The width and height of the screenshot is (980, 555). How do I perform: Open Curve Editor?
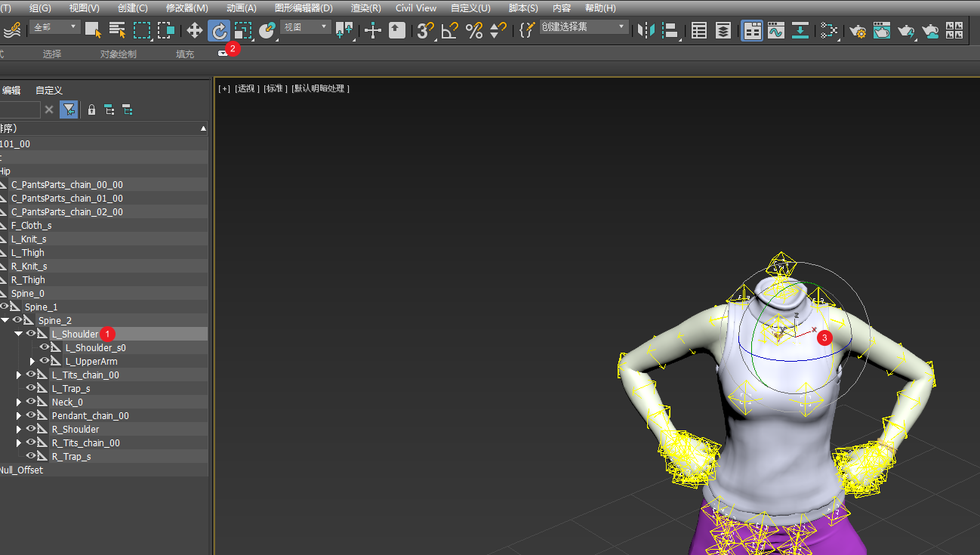click(x=776, y=30)
